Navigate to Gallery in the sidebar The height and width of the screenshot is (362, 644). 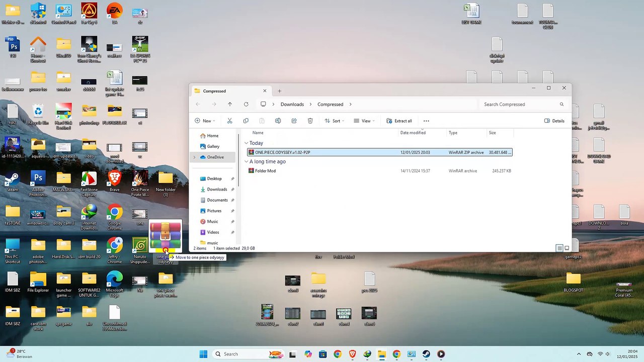[x=213, y=146]
